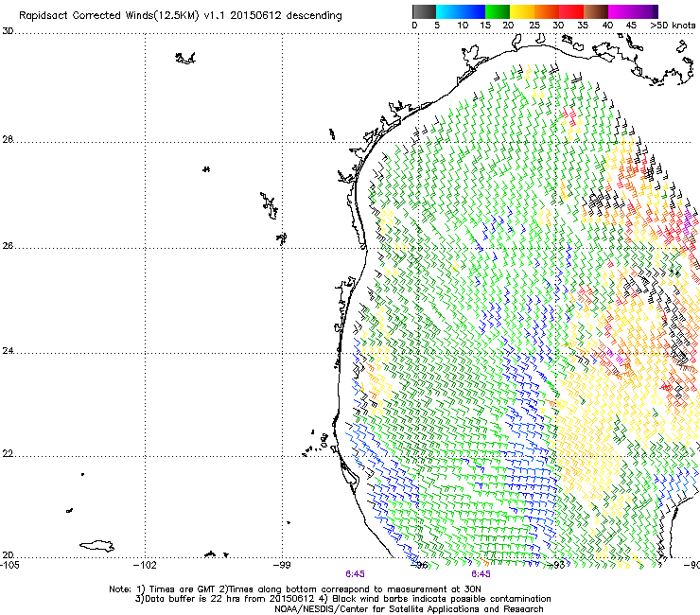700x615 pixels.
Task: Click the latitude axis label '22'
Action: pos(8,454)
